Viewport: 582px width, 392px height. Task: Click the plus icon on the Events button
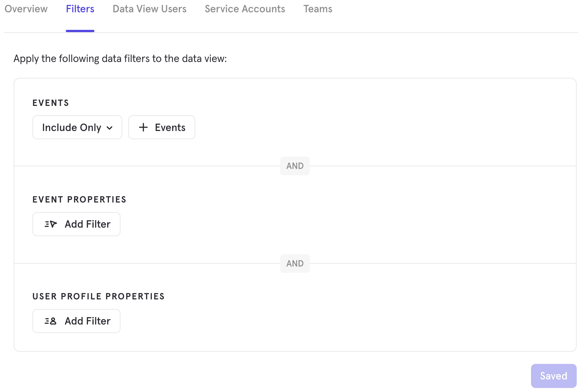143,127
